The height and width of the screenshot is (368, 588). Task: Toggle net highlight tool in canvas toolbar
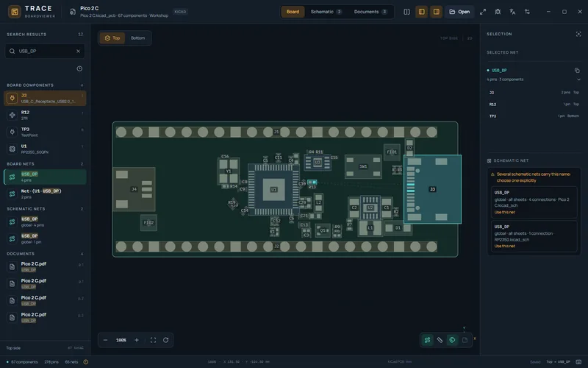(427, 340)
